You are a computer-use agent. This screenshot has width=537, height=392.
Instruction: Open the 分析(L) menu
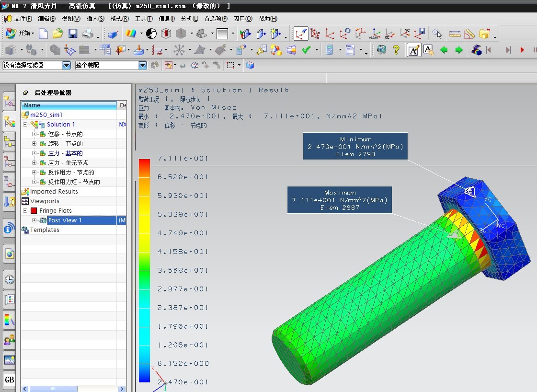click(189, 19)
